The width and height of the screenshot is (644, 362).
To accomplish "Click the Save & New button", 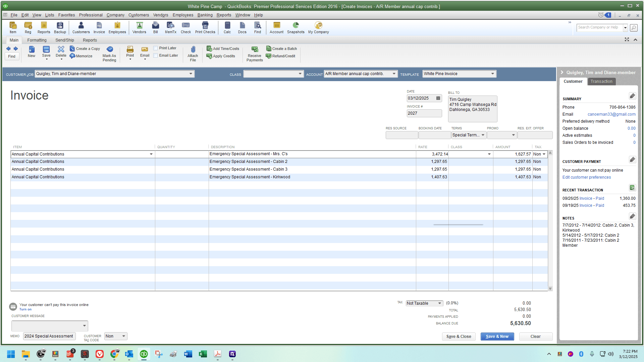I will [x=497, y=337].
